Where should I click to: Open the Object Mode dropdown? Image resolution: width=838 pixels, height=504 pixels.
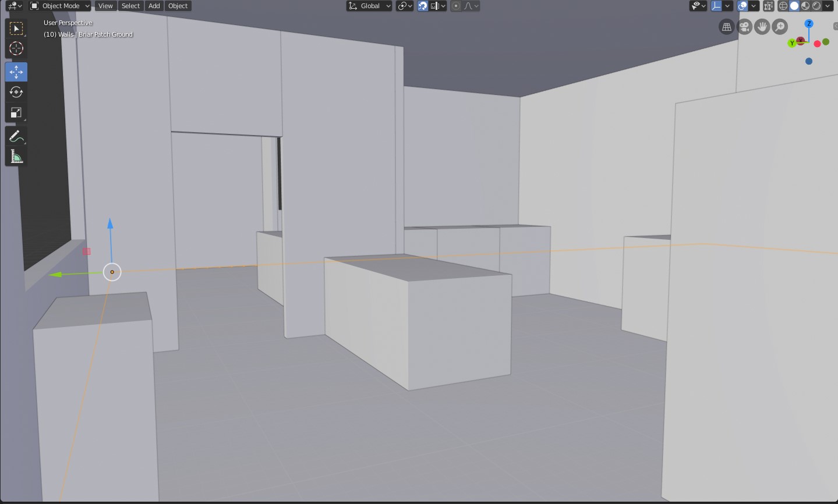tap(60, 6)
